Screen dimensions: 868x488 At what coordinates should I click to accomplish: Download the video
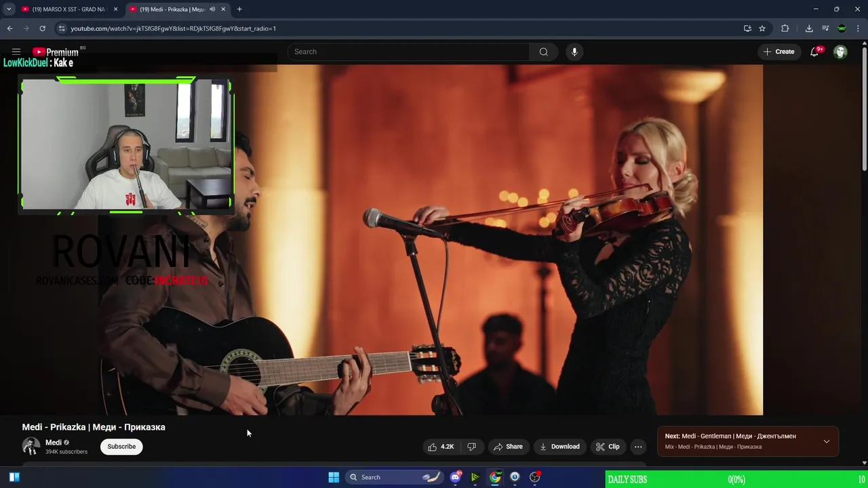click(x=559, y=447)
